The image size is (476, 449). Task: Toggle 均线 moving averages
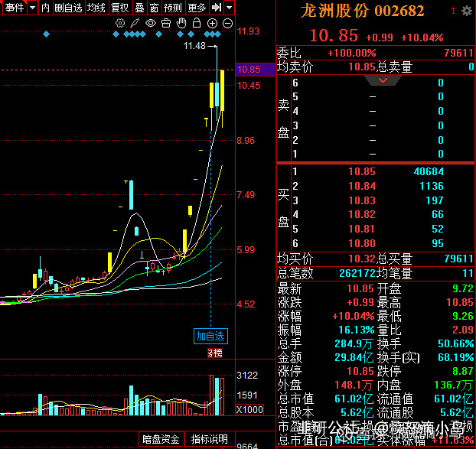[x=96, y=8]
